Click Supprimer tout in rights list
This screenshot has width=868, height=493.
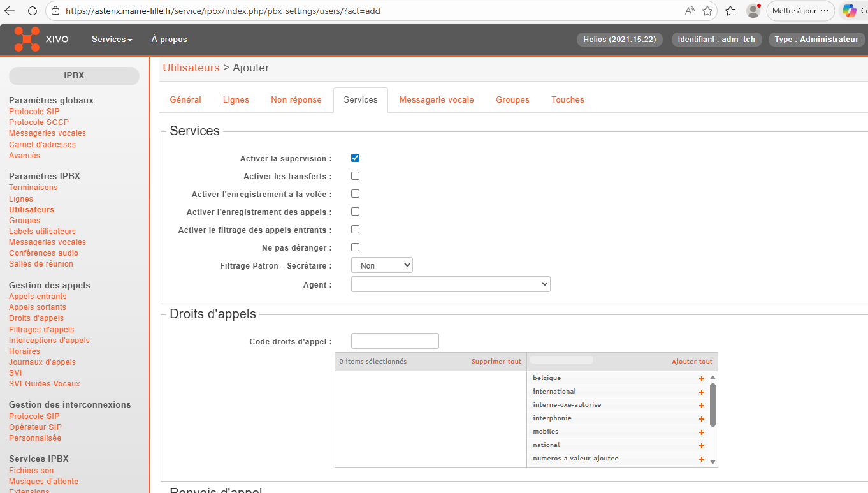pos(496,362)
